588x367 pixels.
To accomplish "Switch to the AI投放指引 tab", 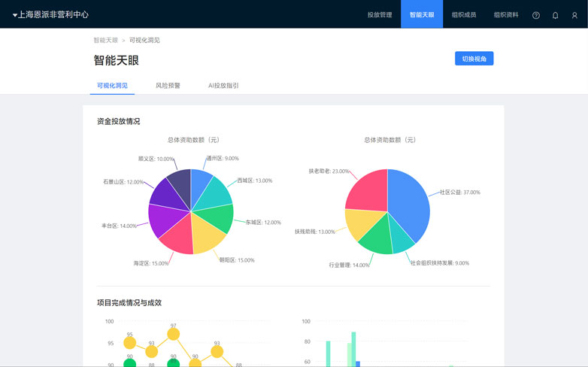I will [x=223, y=86].
